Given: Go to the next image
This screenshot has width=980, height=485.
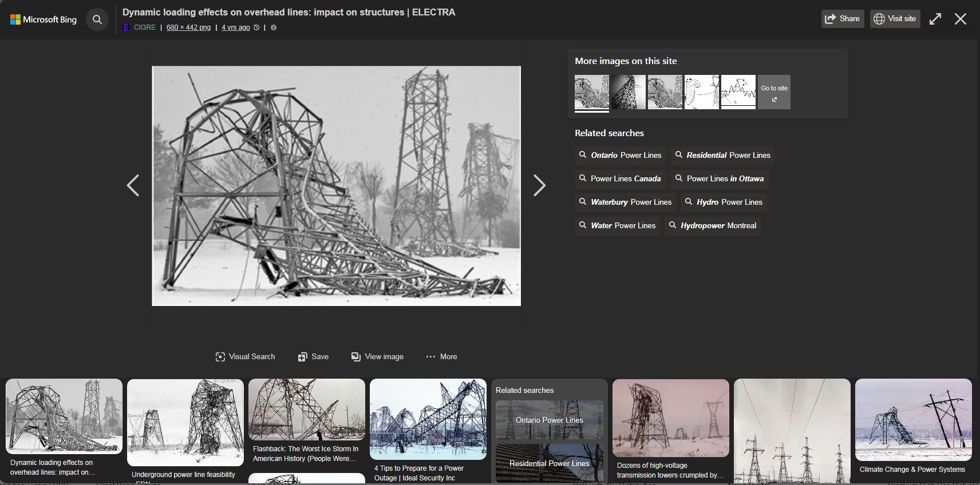Looking at the screenshot, I should coord(539,185).
